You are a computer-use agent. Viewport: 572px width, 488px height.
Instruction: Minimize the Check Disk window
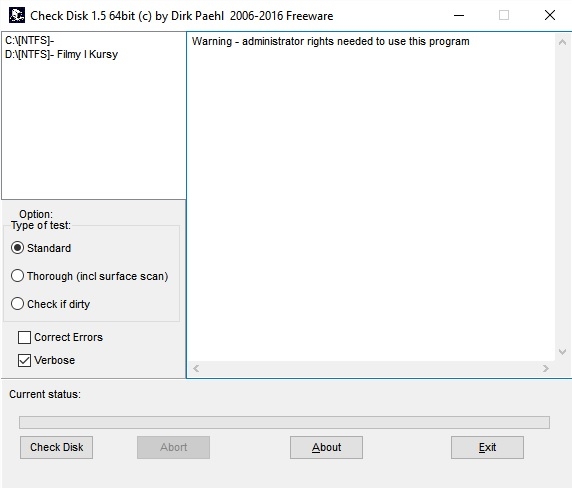(459, 15)
